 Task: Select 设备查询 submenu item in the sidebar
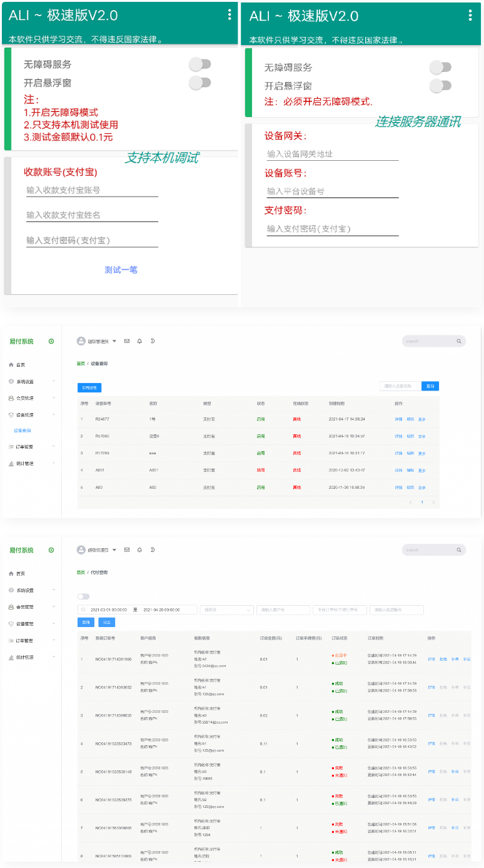(22, 431)
